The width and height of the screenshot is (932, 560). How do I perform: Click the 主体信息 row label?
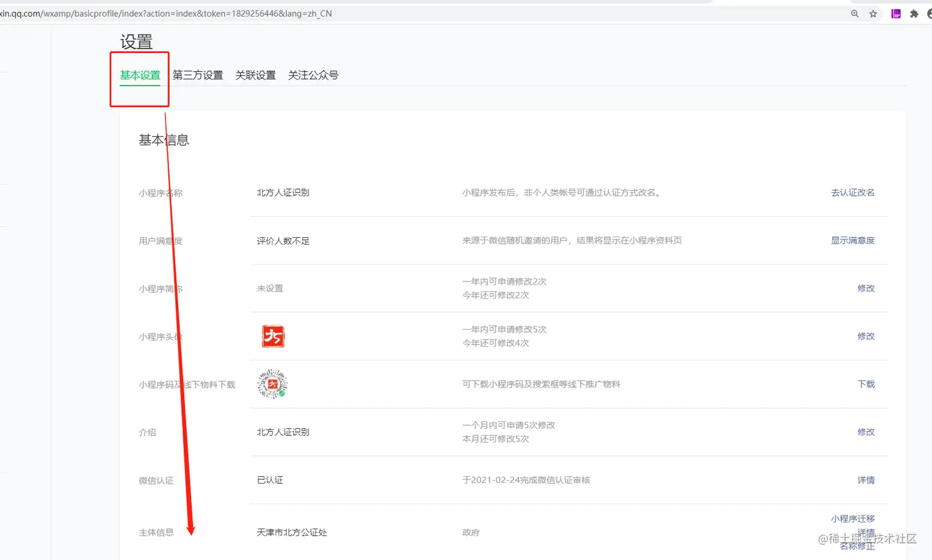(156, 532)
